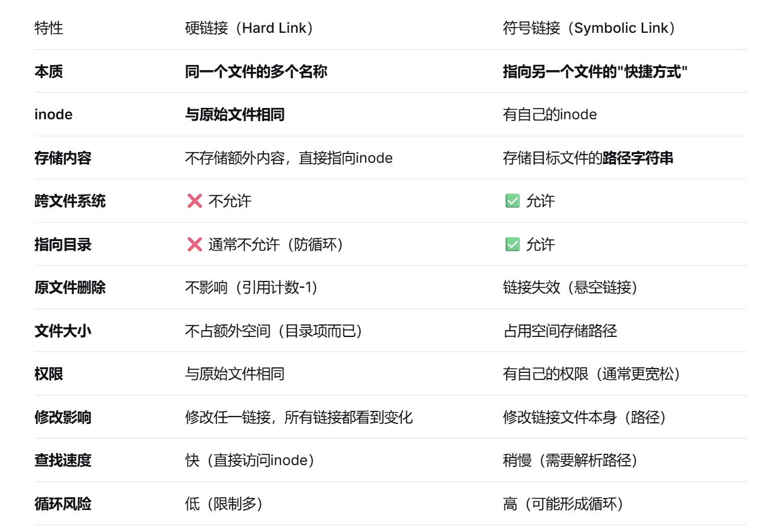Select the 循环风险 row label
This screenshot has width=758, height=532.
[x=63, y=504]
